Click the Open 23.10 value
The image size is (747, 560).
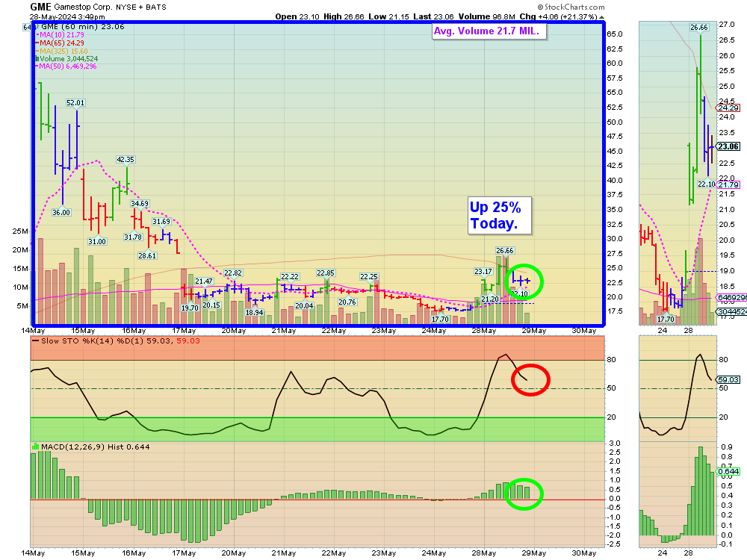click(x=297, y=16)
